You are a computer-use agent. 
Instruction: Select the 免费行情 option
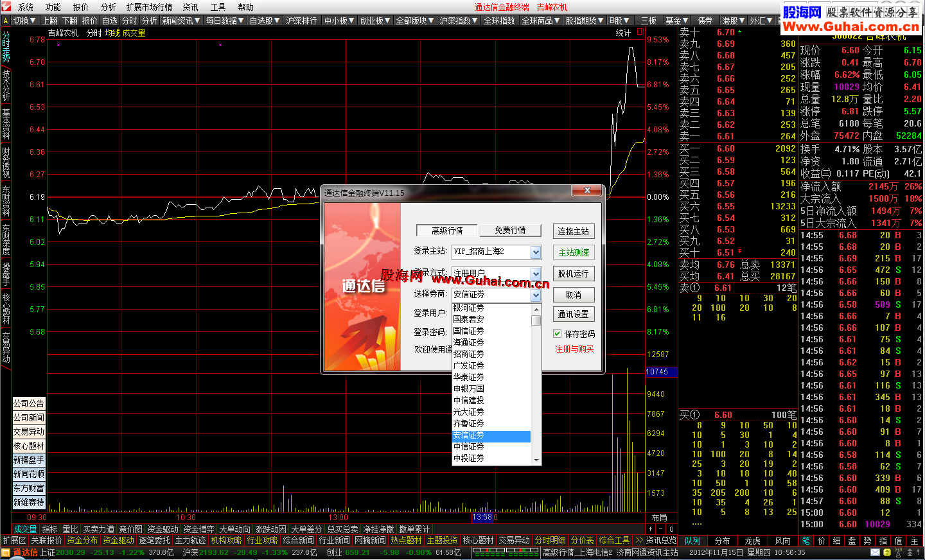[x=510, y=231]
